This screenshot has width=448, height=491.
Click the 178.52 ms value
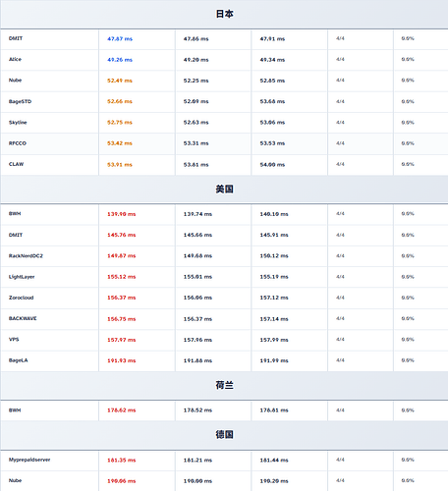tap(197, 410)
